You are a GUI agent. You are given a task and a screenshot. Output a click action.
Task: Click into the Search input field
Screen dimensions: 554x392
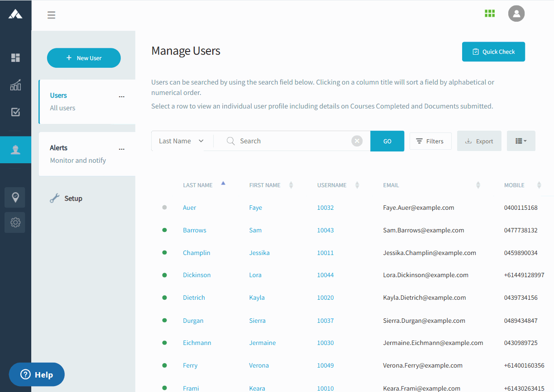pos(292,141)
